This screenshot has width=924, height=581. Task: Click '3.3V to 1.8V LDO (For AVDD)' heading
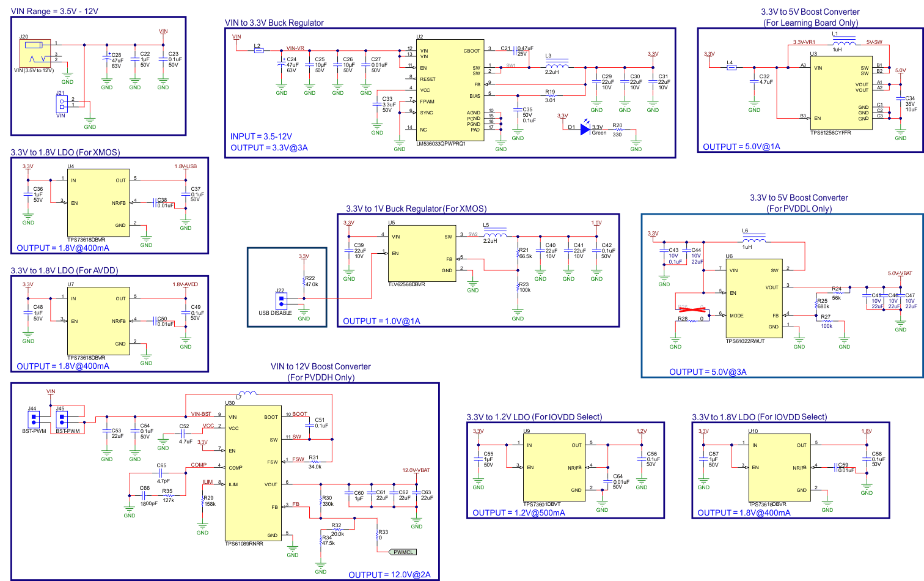(64, 270)
